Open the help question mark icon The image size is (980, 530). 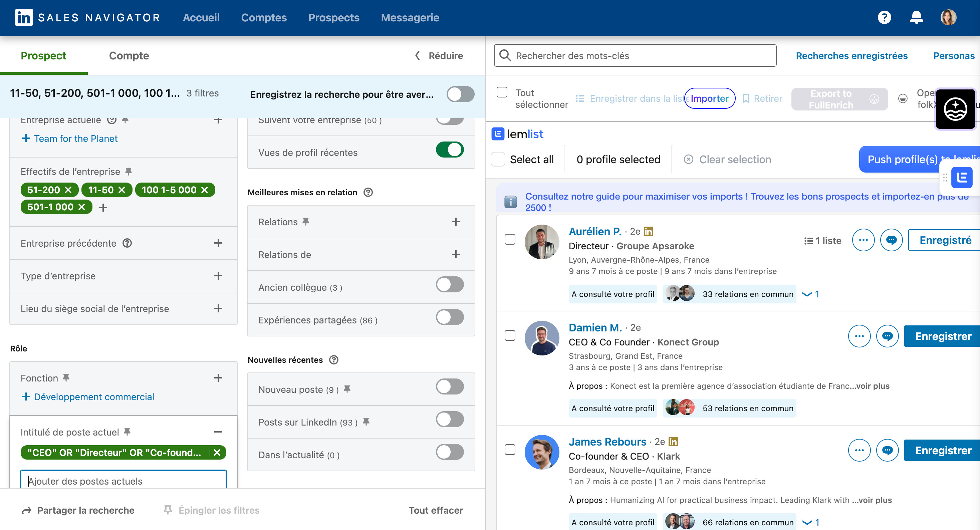pos(884,17)
